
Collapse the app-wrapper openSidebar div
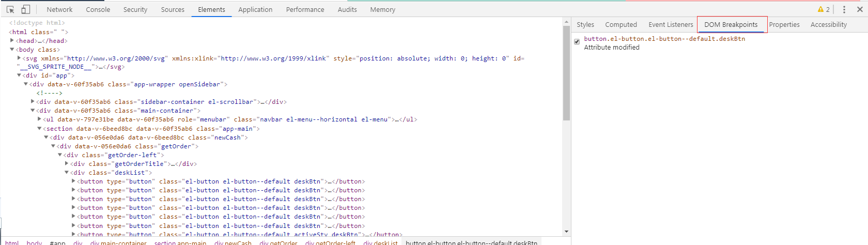(26, 84)
